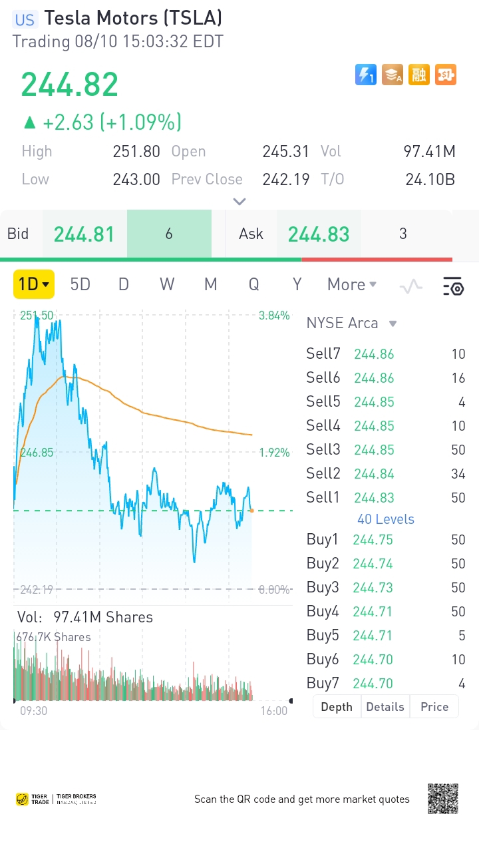Image resolution: width=479 pixels, height=868 pixels.
Task: Tap the Sell1 row at 244.83
Action: coord(385,498)
